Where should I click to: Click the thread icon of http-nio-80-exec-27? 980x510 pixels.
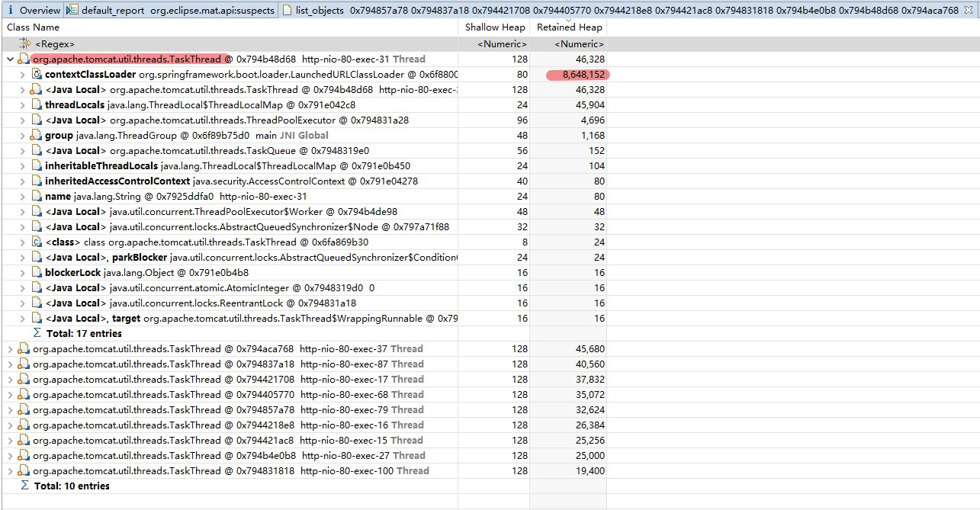24,456
